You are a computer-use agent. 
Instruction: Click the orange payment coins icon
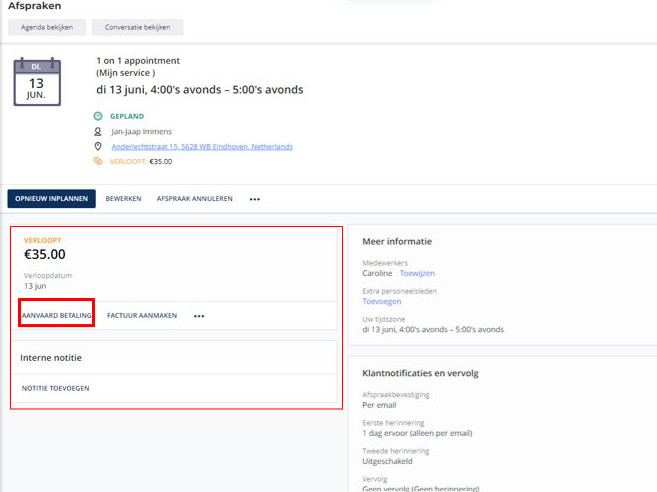98,161
